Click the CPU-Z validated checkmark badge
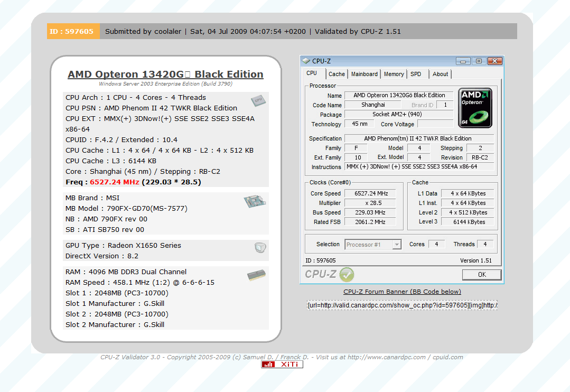Image resolution: width=570 pixels, height=392 pixels. (347, 275)
